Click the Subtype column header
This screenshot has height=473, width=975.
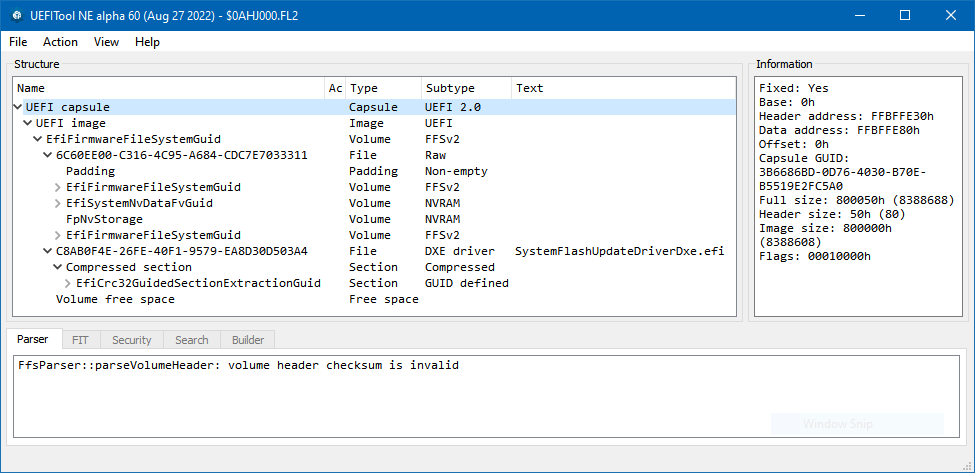coord(466,88)
